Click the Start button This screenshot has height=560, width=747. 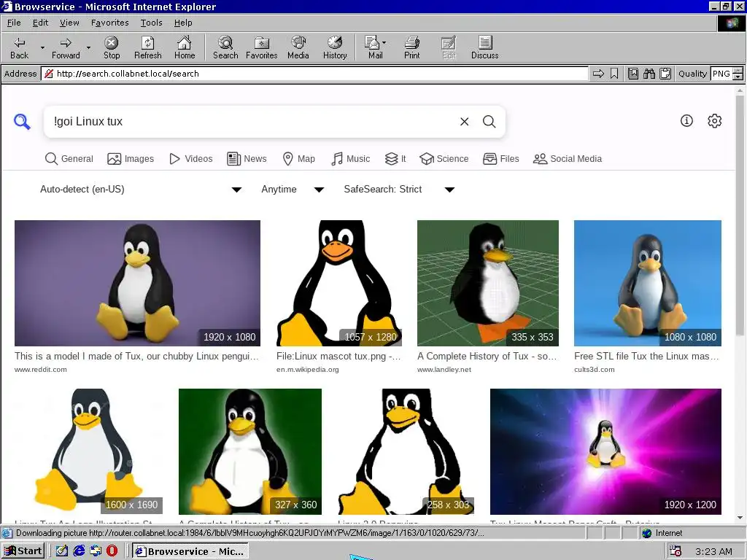(23, 551)
